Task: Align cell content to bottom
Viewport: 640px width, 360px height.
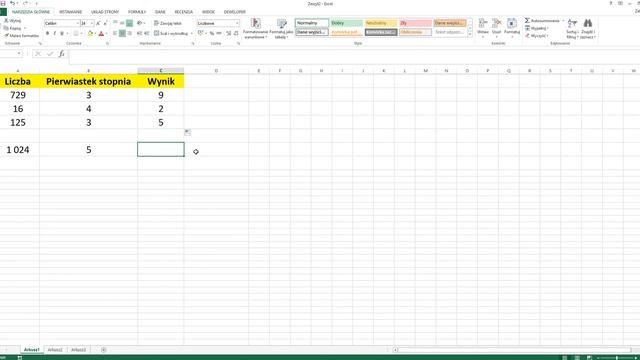Action: click(x=129, y=23)
